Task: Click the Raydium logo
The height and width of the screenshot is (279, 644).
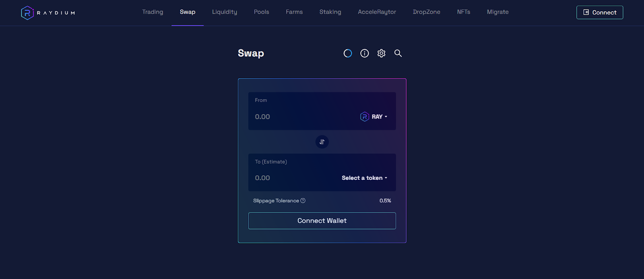Action: pos(48,13)
